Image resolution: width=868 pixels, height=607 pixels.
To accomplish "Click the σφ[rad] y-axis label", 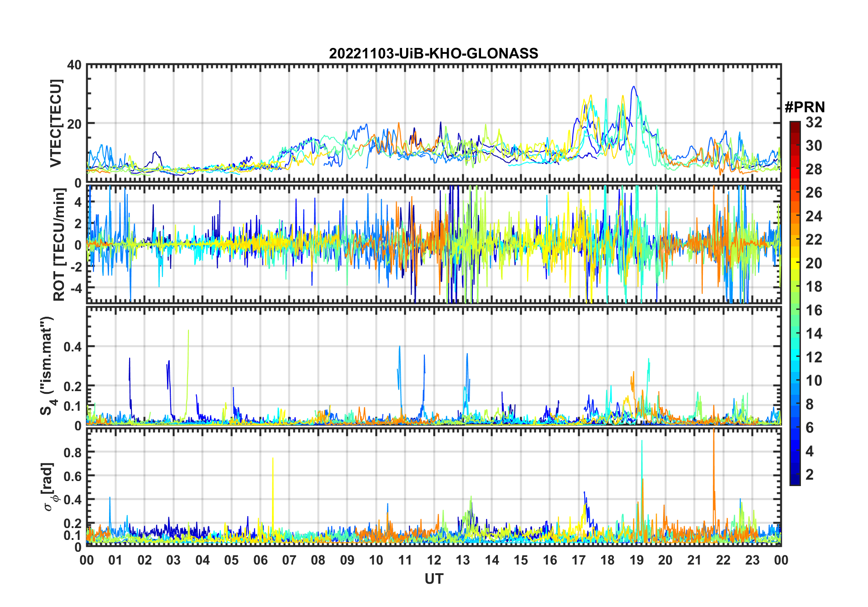I will click(x=48, y=487).
